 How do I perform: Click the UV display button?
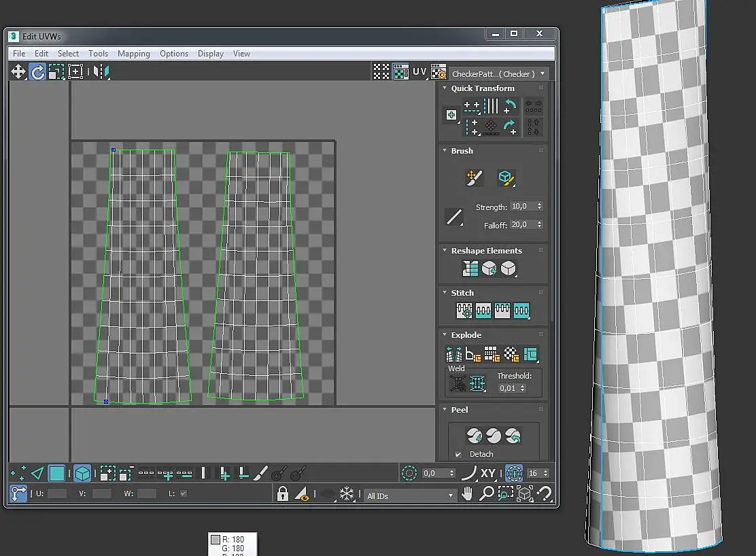[419, 71]
